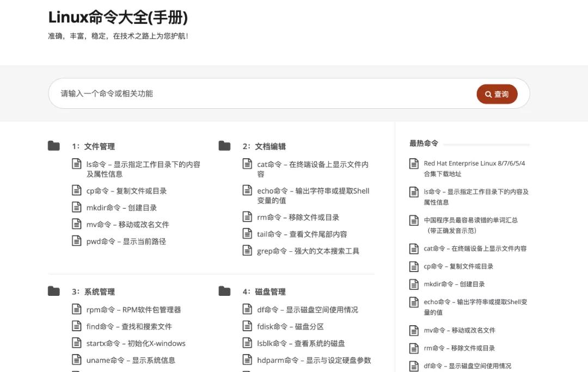Open ls命令 – 显示指定工作目录下的内容 link in 文件管理
588x372 pixels.
tap(143, 169)
